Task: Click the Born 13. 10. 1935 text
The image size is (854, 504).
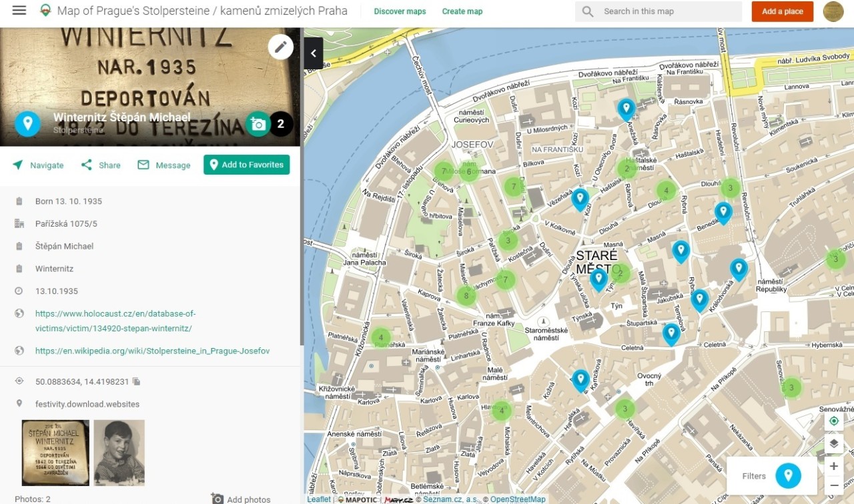Action: click(x=69, y=201)
